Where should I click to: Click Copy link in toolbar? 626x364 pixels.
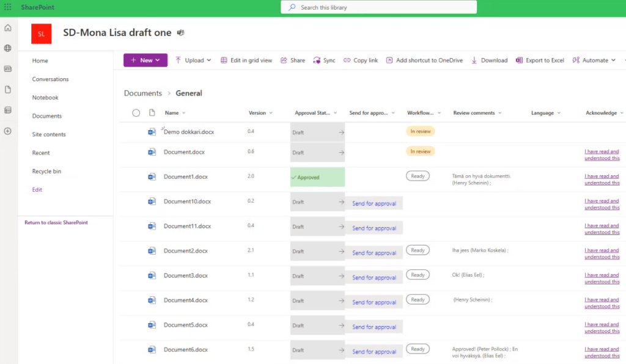point(361,60)
